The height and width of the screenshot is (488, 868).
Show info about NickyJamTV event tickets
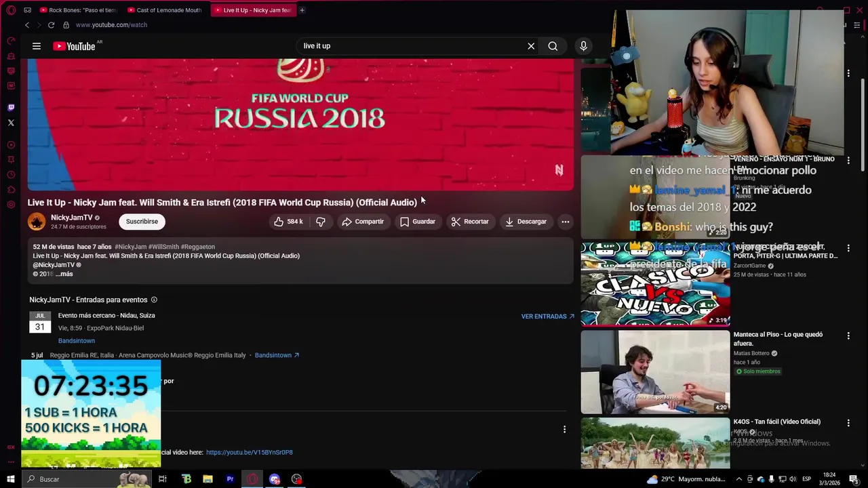click(154, 300)
